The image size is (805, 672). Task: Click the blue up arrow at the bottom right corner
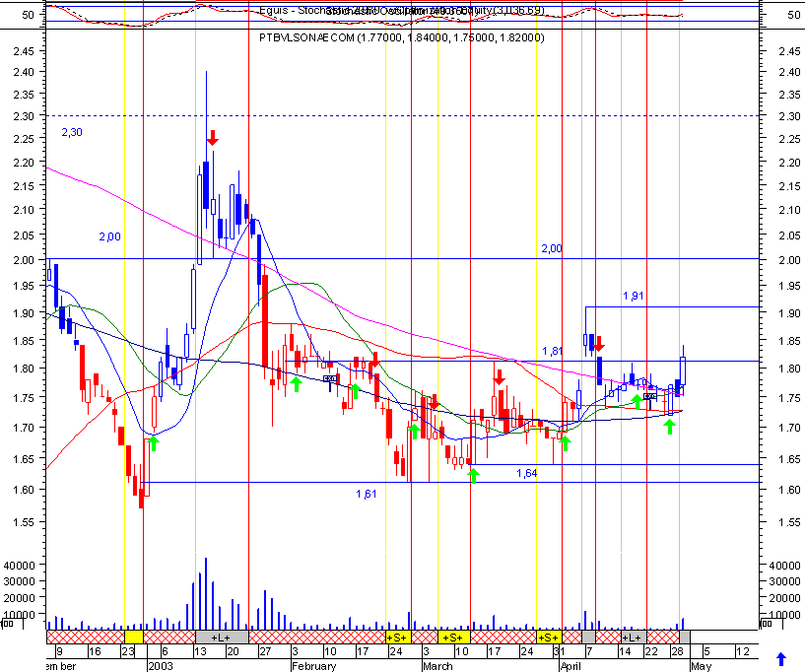click(781, 659)
